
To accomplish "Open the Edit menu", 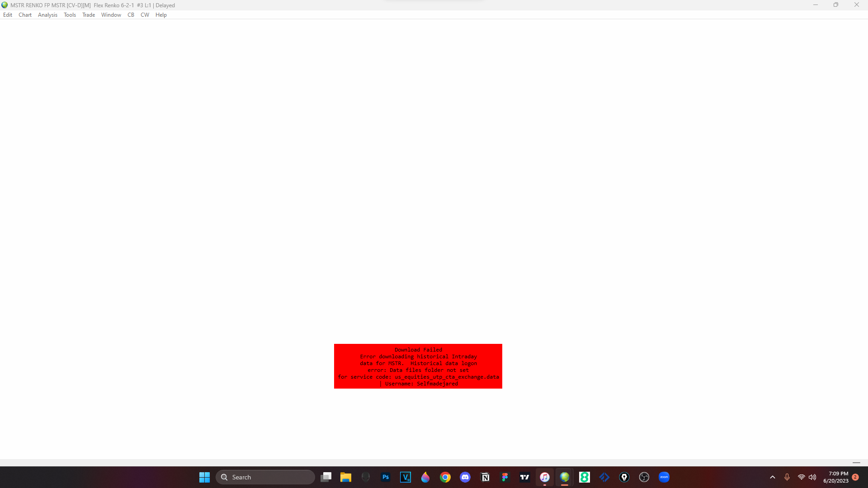I will pyautogui.click(x=8, y=15).
